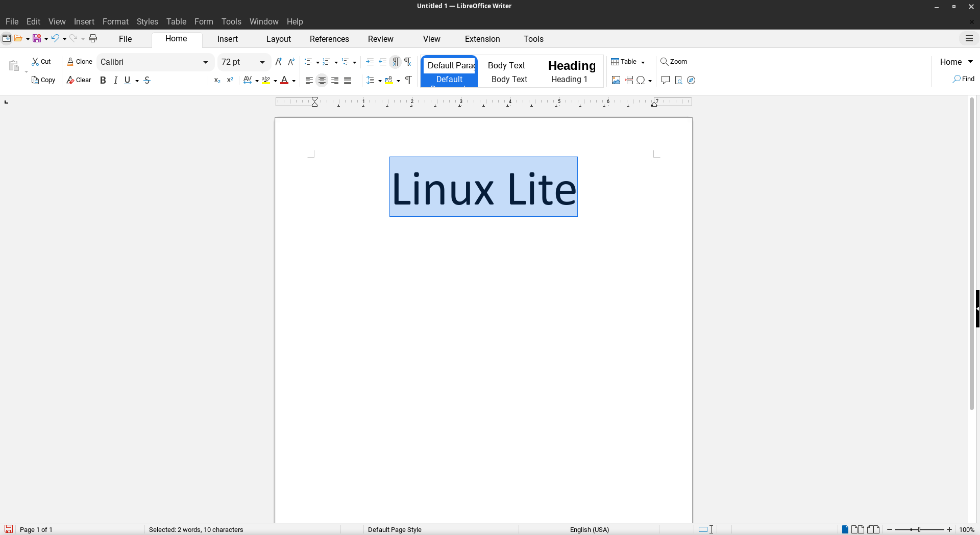Apply strikethrough to selected text
980x535 pixels.
(x=147, y=80)
